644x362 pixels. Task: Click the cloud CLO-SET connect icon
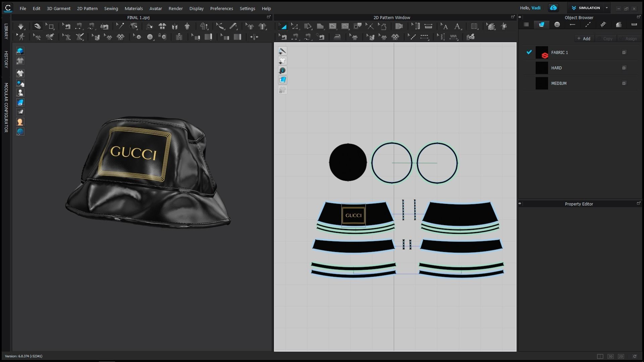pos(553,8)
